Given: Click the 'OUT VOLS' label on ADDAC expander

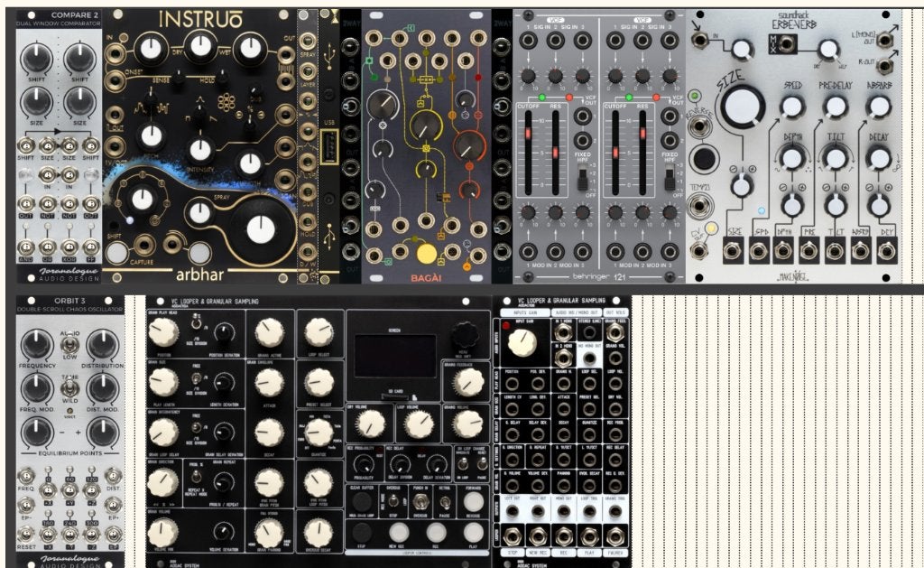Looking at the screenshot, I should click(614, 312).
